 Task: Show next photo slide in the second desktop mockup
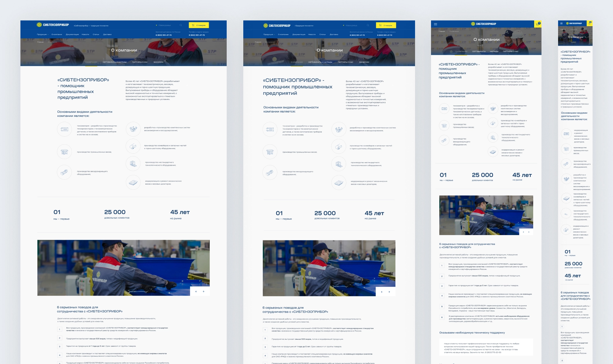pyautogui.click(x=389, y=292)
